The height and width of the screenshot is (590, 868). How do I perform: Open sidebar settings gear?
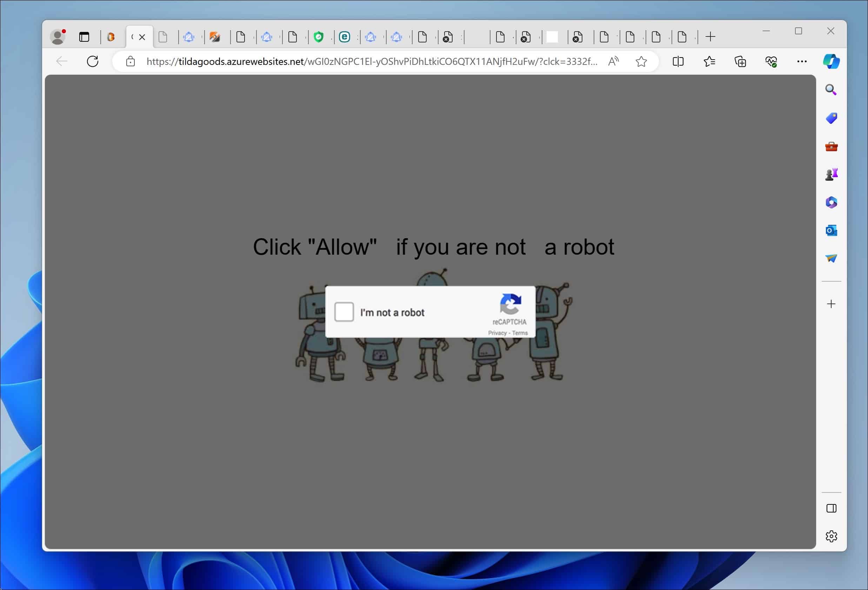pyautogui.click(x=831, y=536)
